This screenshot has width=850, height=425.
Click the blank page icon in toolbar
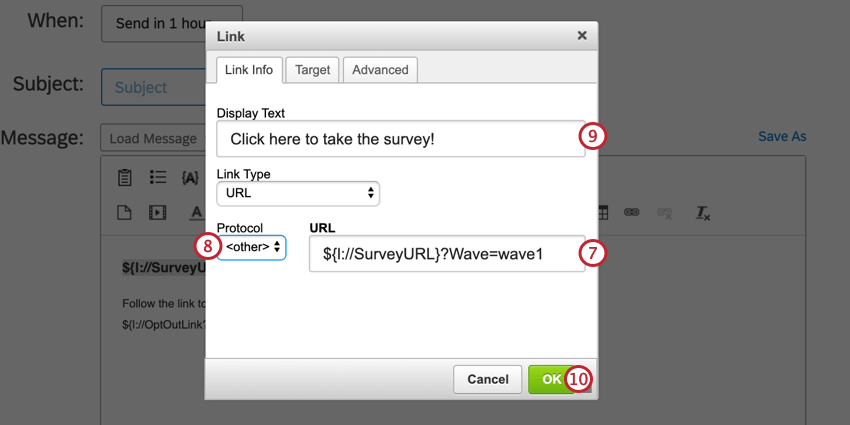point(125,212)
